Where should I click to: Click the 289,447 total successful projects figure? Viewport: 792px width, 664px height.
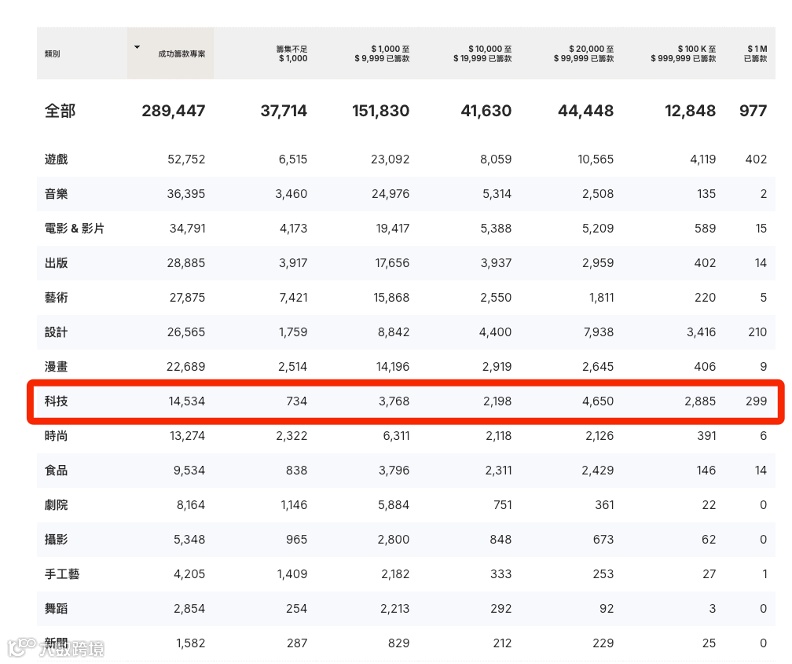[x=173, y=111]
